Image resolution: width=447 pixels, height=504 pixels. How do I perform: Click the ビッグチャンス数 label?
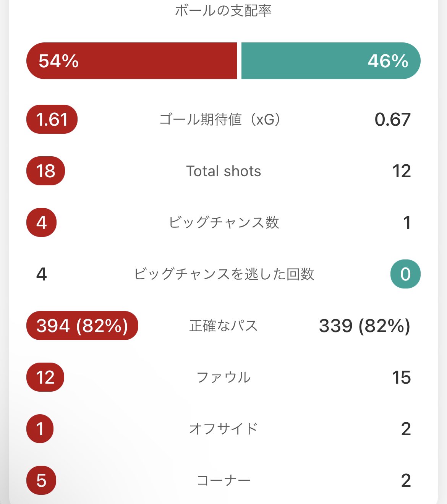(224, 222)
